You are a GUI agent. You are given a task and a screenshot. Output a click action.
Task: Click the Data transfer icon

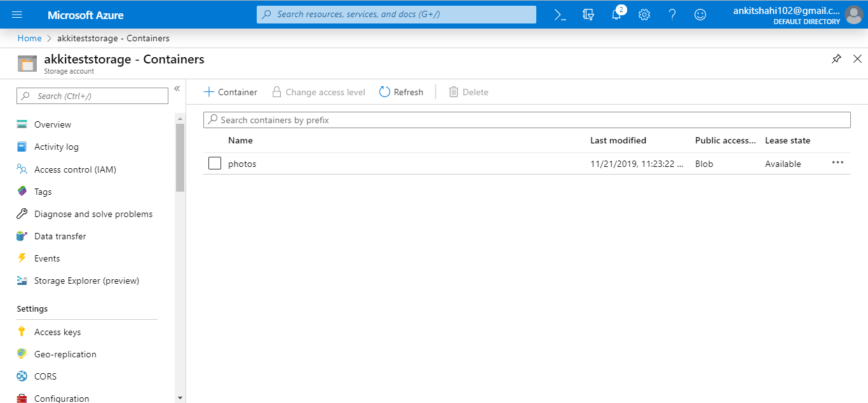(22, 236)
